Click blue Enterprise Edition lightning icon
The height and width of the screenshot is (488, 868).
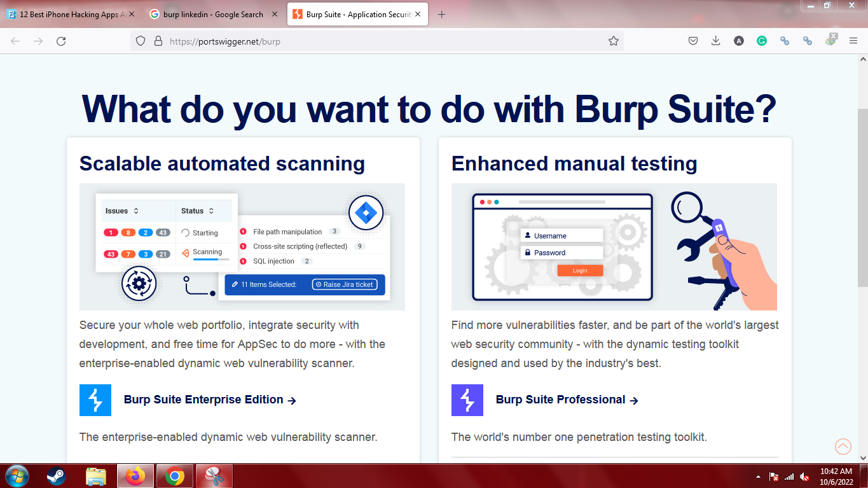(x=95, y=400)
